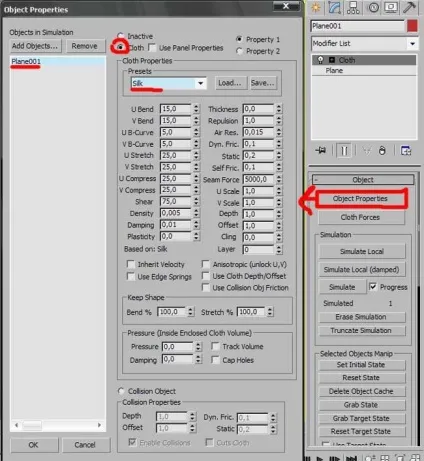This screenshot has height=461, width=424.
Task: Click Simulate Local (damped) button
Action: (362, 269)
